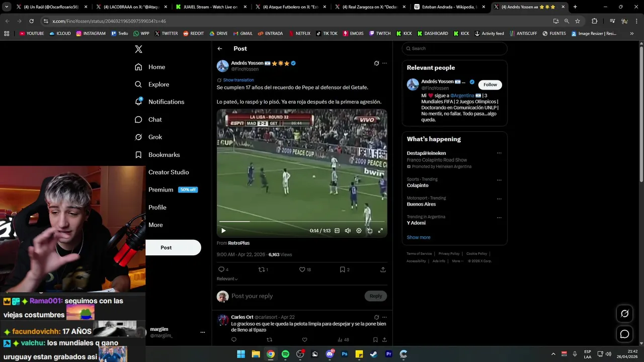Focus the X search box
This screenshot has height=362, width=644.
click(x=454, y=48)
